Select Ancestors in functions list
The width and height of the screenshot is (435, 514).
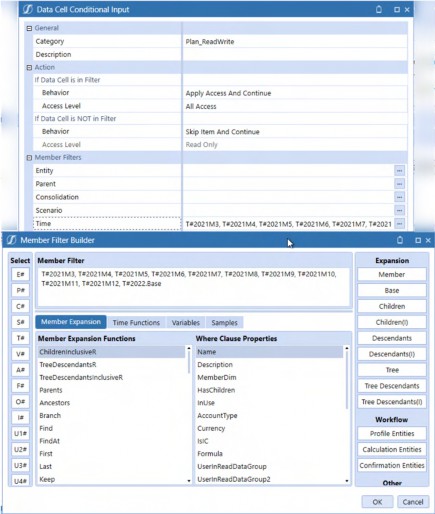coord(111,403)
